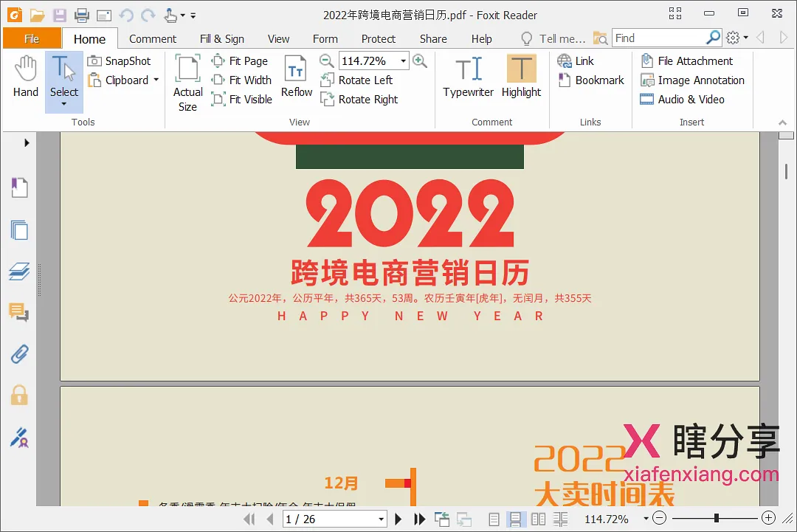
Task: Add an Image Annotation
Action: pyautogui.click(x=692, y=80)
